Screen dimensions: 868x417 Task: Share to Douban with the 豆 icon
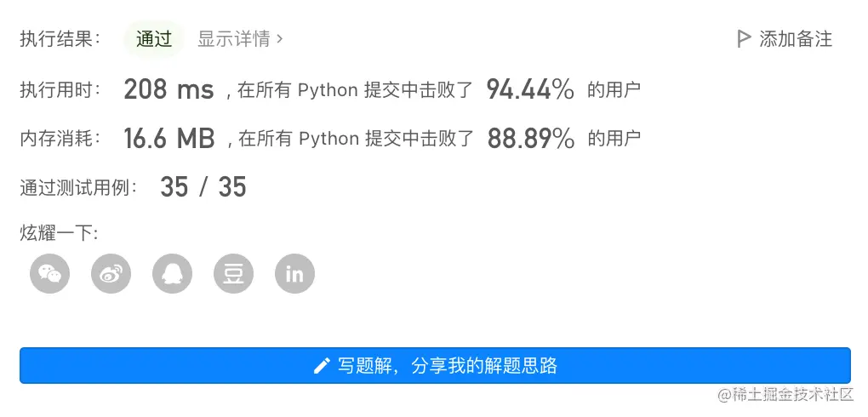(x=234, y=274)
